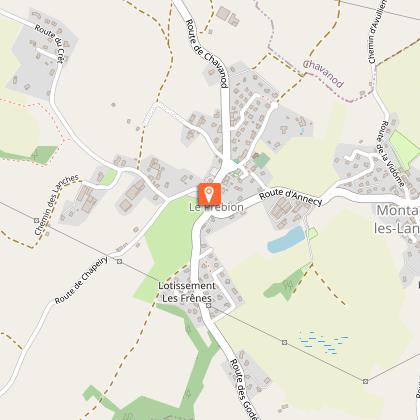Select the Route d'Annecy road label
This screenshot has height=420, width=420.
(x=291, y=197)
